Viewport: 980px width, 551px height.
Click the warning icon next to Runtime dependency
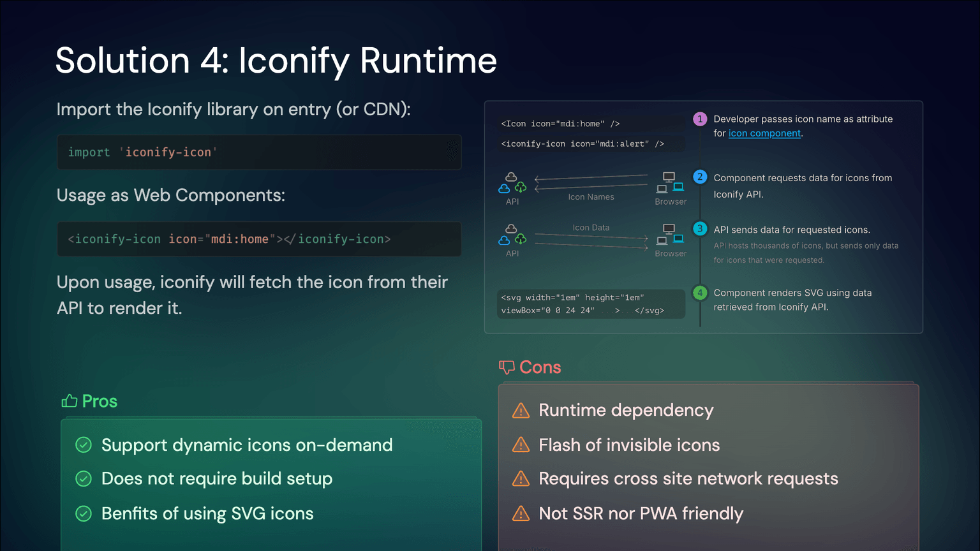(521, 411)
